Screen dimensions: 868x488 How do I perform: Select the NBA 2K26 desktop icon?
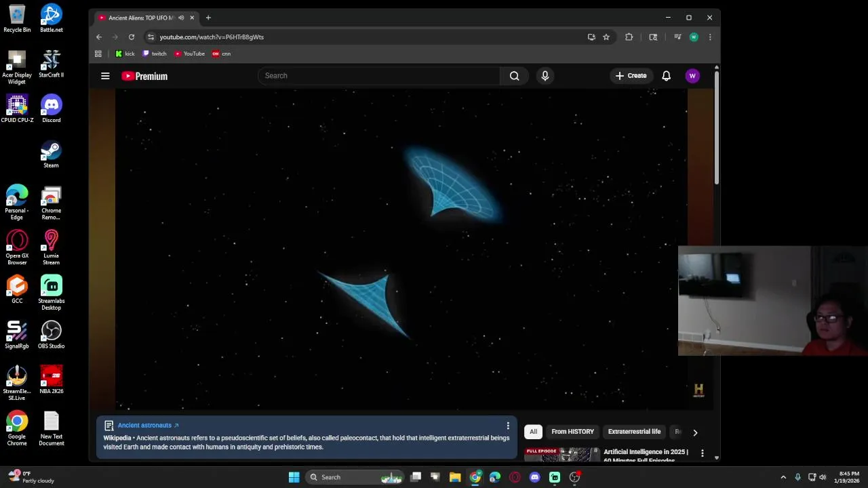[x=52, y=380]
